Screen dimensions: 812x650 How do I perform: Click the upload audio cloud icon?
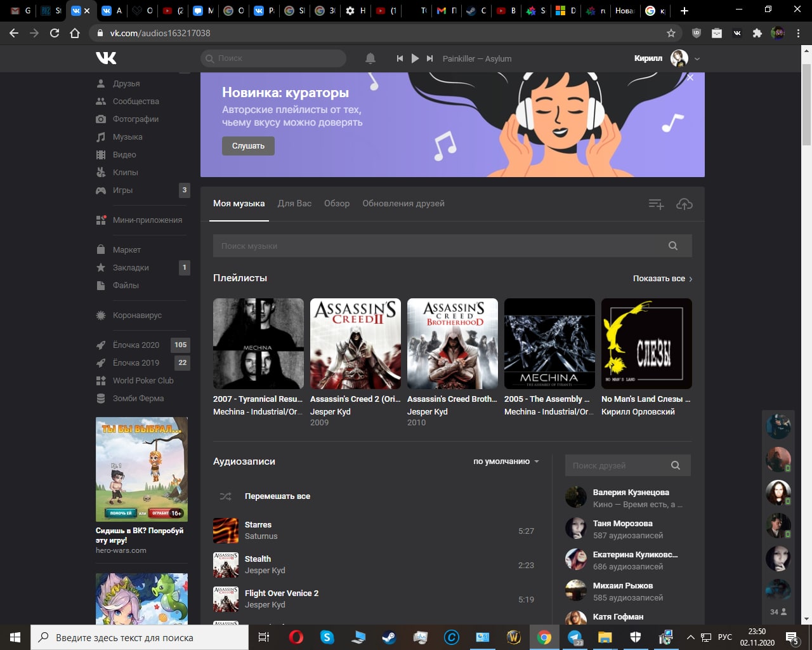[684, 204]
